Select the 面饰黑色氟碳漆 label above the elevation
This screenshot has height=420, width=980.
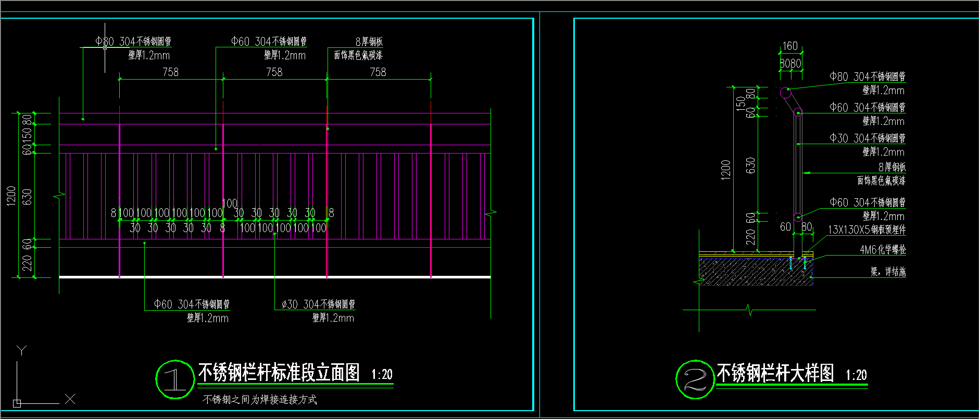pyautogui.click(x=358, y=55)
